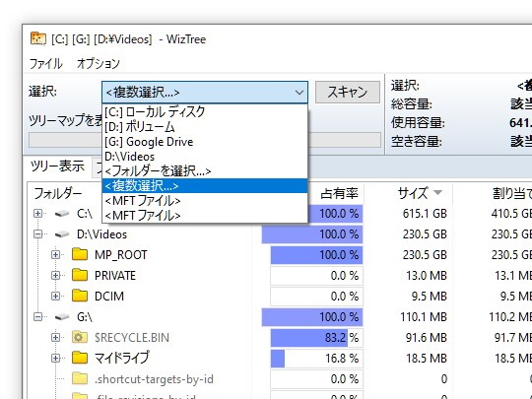Viewport: 532px width, 399px height.
Task: Click the D:\Videos drive icon
Action: [62, 234]
